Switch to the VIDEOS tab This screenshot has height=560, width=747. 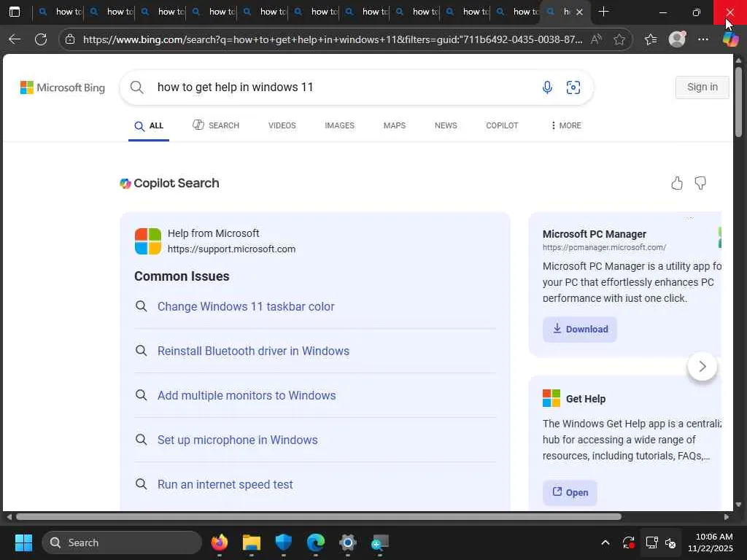pos(282,125)
